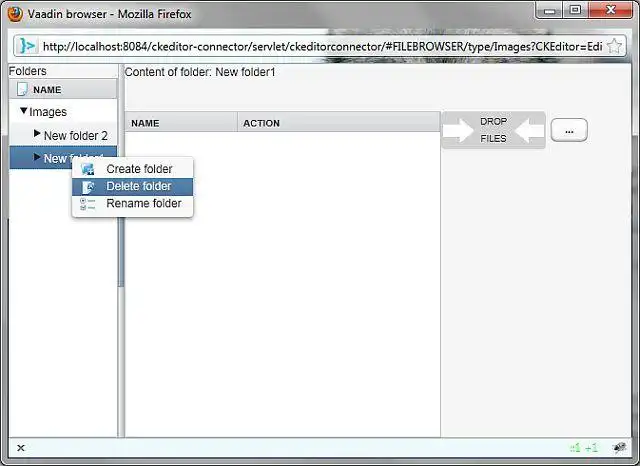Collapse the Images tree node
The height and width of the screenshot is (466, 640).
(x=24, y=111)
